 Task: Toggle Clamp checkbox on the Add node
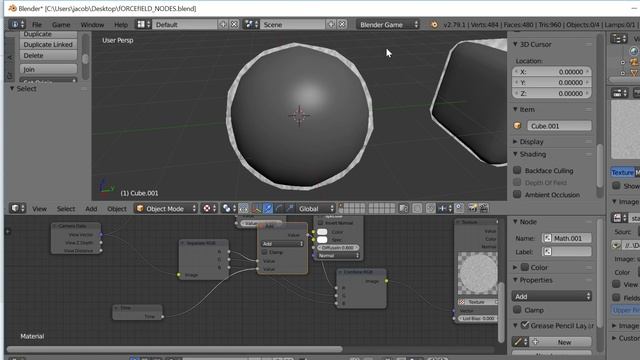pyautogui.click(x=265, y=252)
